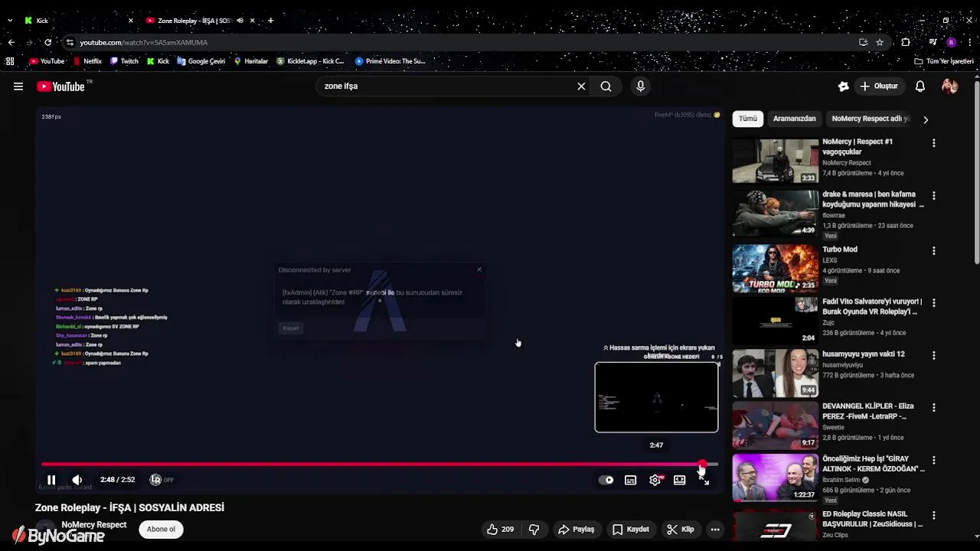Viewport: 980px width, 551px height.
Task: Open the Tüm Yer İşaretleri folder
Action: tap(944, 61)
